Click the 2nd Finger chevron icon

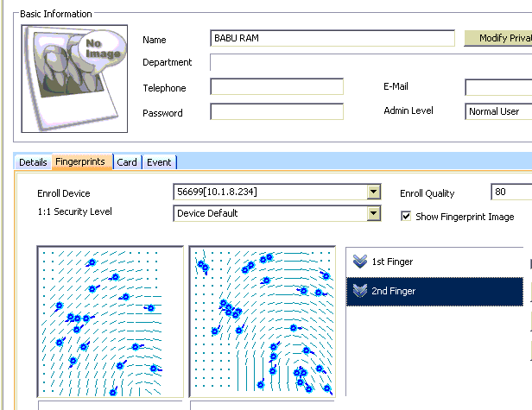click(x=360, y=292)
